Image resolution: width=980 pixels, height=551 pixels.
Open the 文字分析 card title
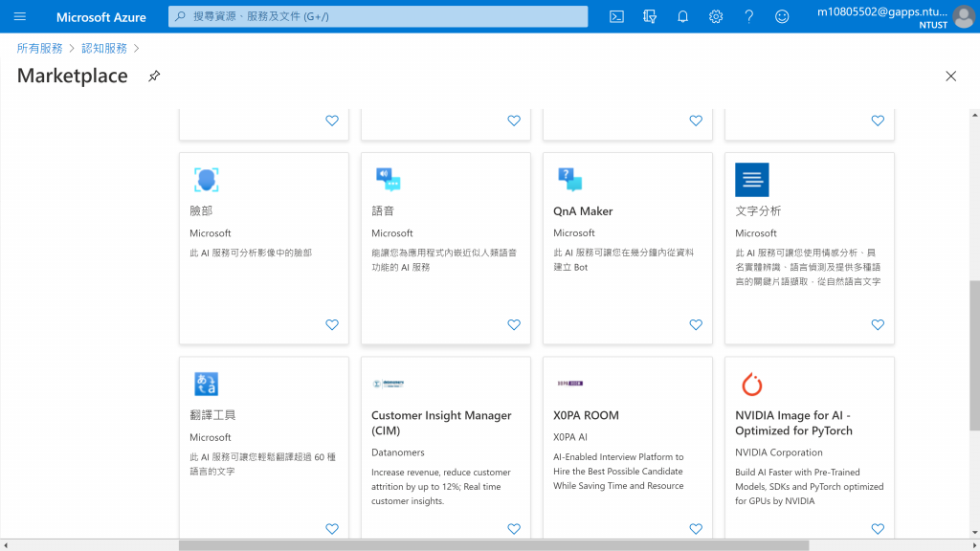pyautogui.click(x=758, y=211)
